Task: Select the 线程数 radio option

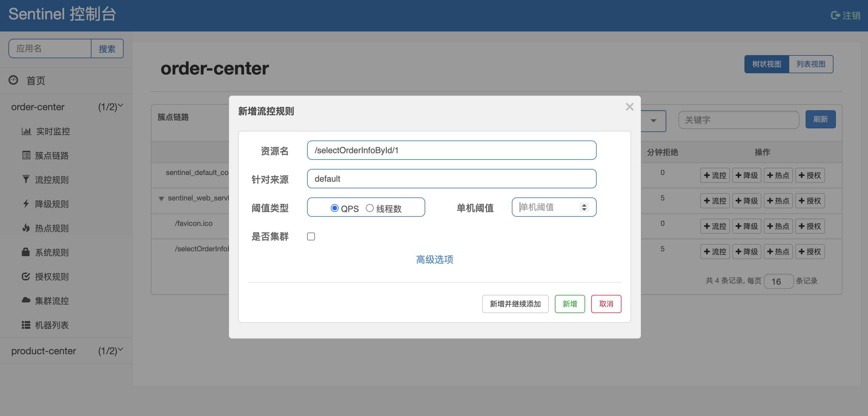Action: click(x=369, y=208)
